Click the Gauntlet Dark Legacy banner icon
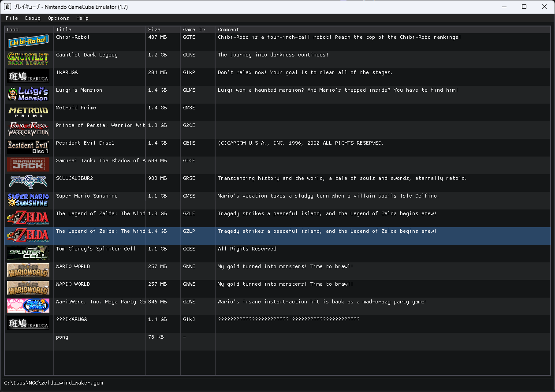Image resolution: width=555 pixels, height=392 pixels. [x=28, y=59]
